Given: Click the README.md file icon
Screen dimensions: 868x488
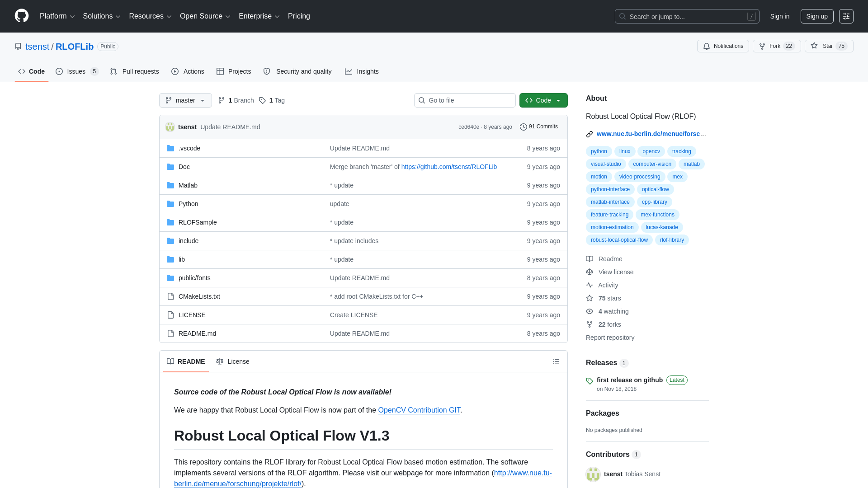Looking at the screenshot, I should (x=170, y=333).
